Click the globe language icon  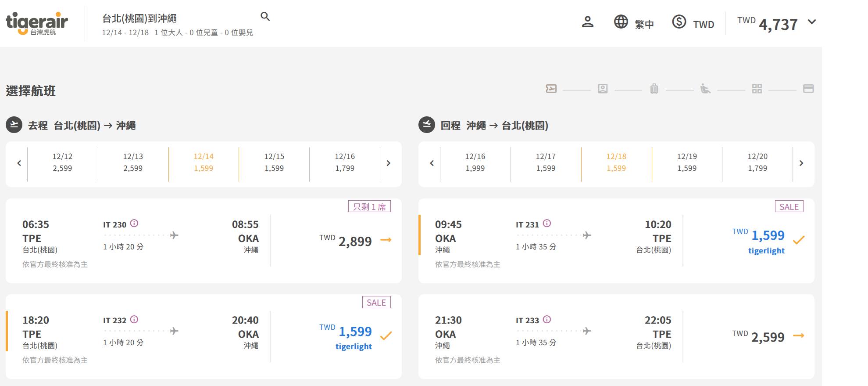621,22
